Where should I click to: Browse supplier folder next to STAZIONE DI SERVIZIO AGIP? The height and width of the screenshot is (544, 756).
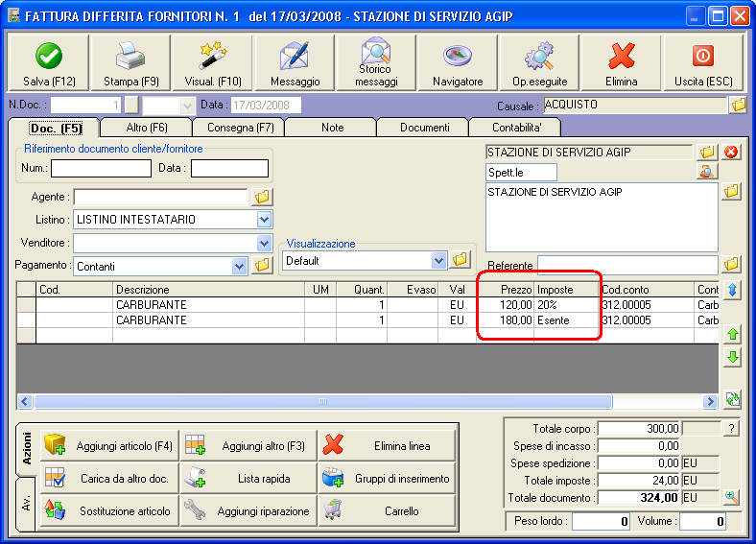pos(707,152)
